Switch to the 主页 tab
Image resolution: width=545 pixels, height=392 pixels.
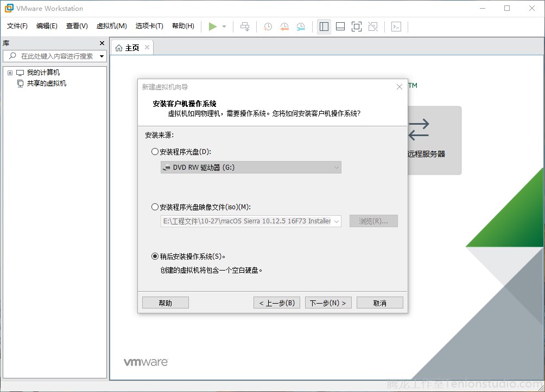(132, 48)
